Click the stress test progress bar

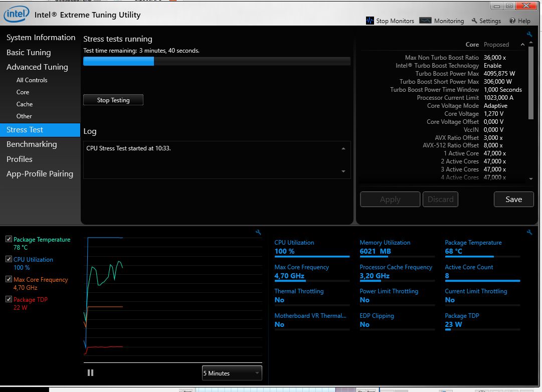[x=217, y=61]
